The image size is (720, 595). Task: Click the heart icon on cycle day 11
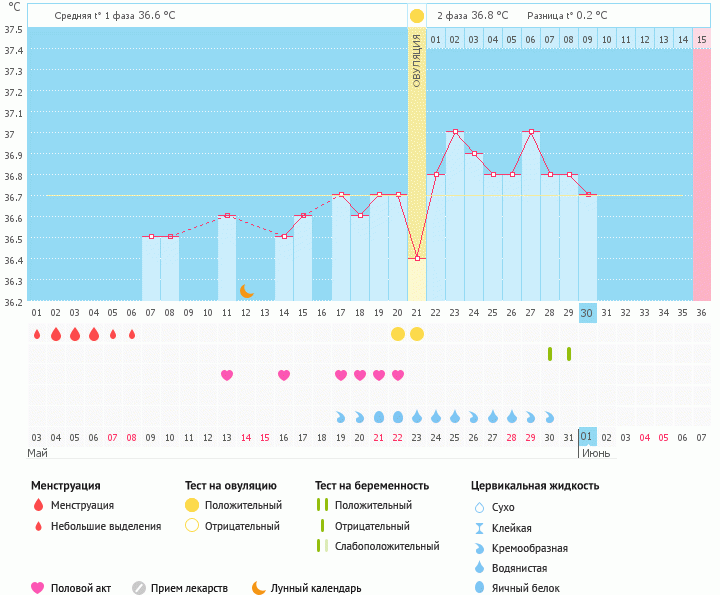point(227,375)
